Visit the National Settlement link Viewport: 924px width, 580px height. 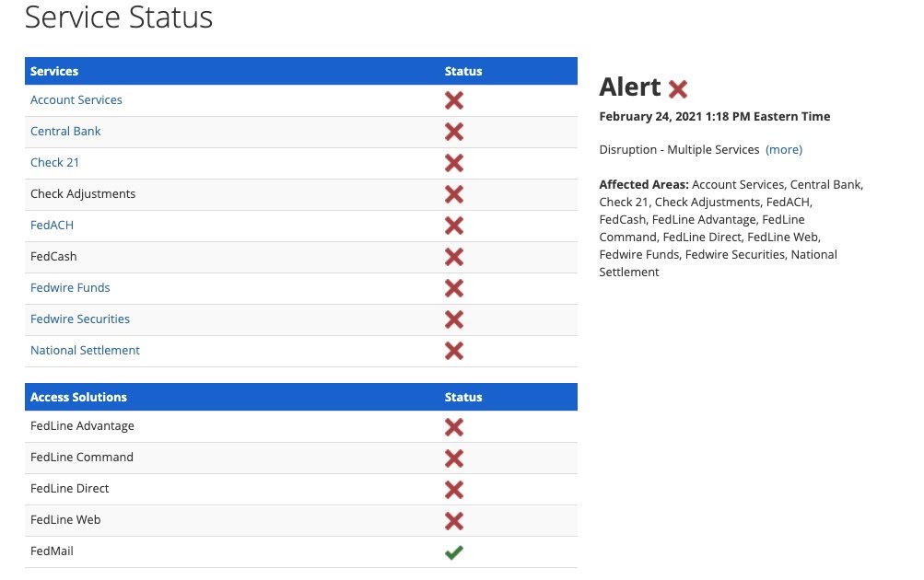(x=85, y=351)
